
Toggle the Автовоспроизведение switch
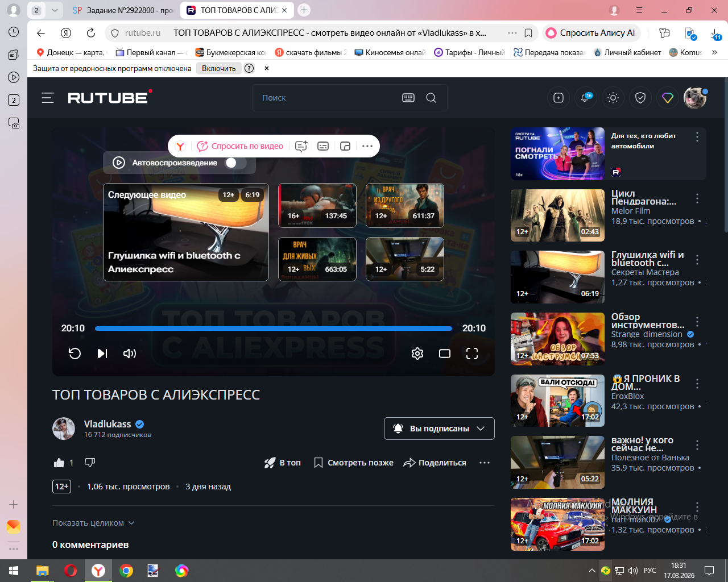[x=235, y=163]
